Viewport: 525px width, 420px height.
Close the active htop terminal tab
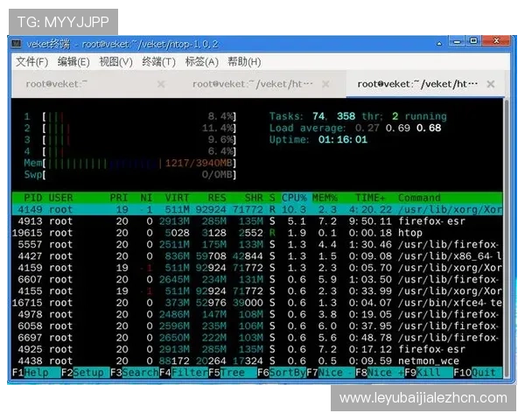click(490, 85)
